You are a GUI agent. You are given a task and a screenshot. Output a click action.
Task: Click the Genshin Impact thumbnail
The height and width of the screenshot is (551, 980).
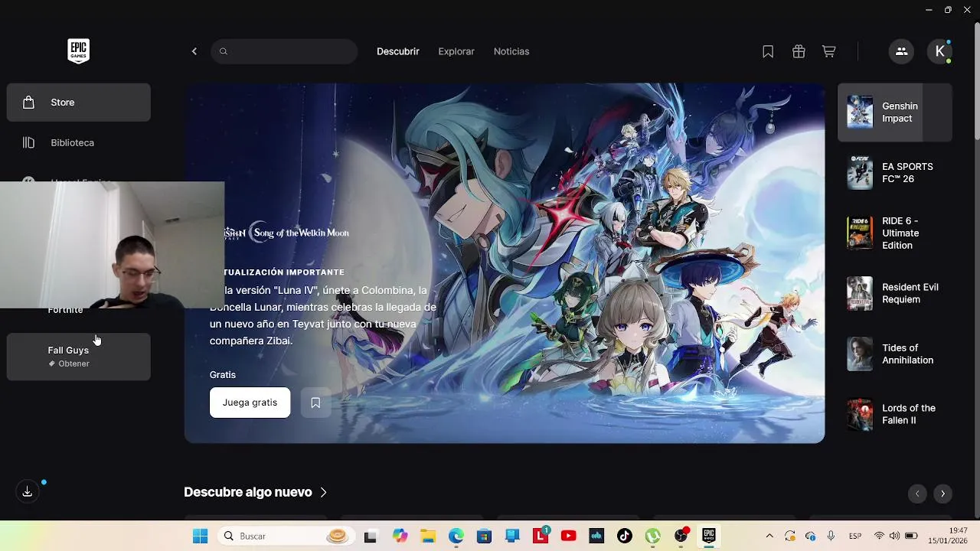pos(860,112)
